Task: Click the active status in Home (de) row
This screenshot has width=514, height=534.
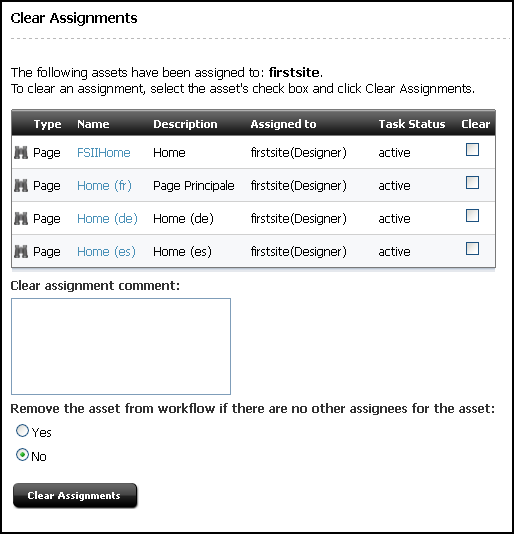Action: (x=394, y=219)
